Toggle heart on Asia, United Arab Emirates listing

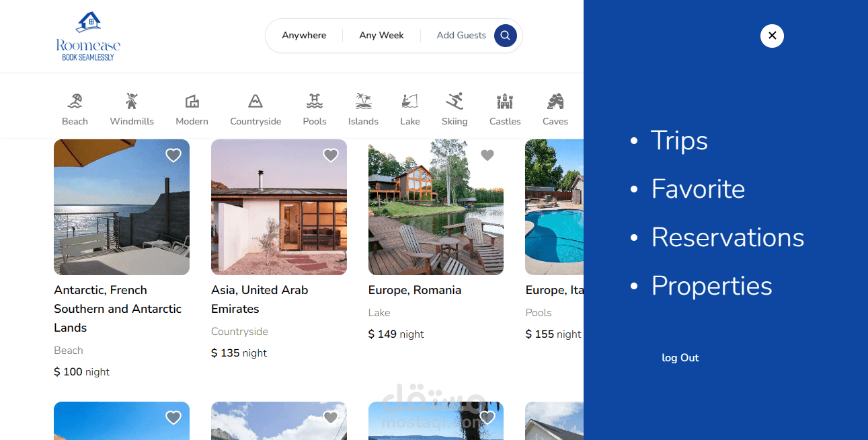331,155
